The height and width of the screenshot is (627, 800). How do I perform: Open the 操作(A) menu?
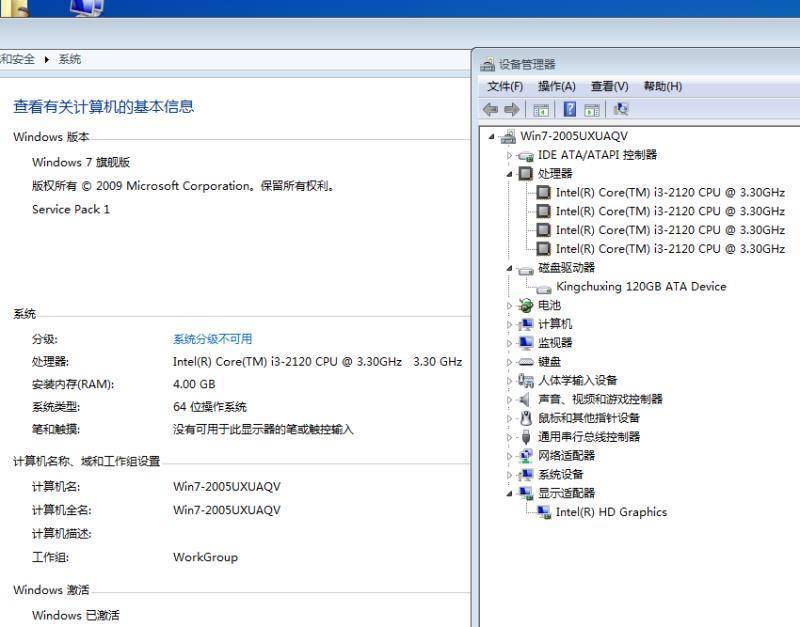pos(557,86)
